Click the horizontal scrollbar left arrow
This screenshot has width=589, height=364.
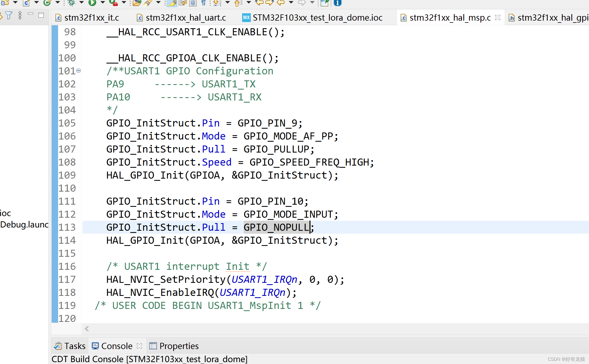[87, 329]
